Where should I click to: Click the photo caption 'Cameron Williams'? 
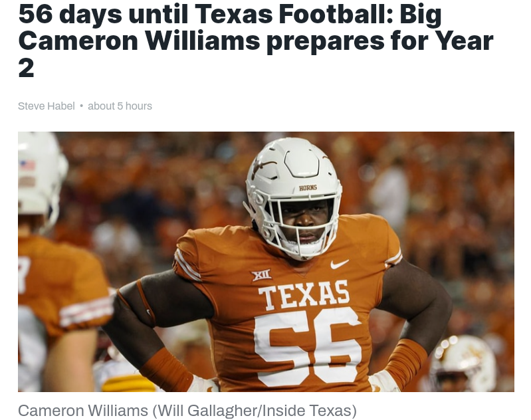(83, 410)
